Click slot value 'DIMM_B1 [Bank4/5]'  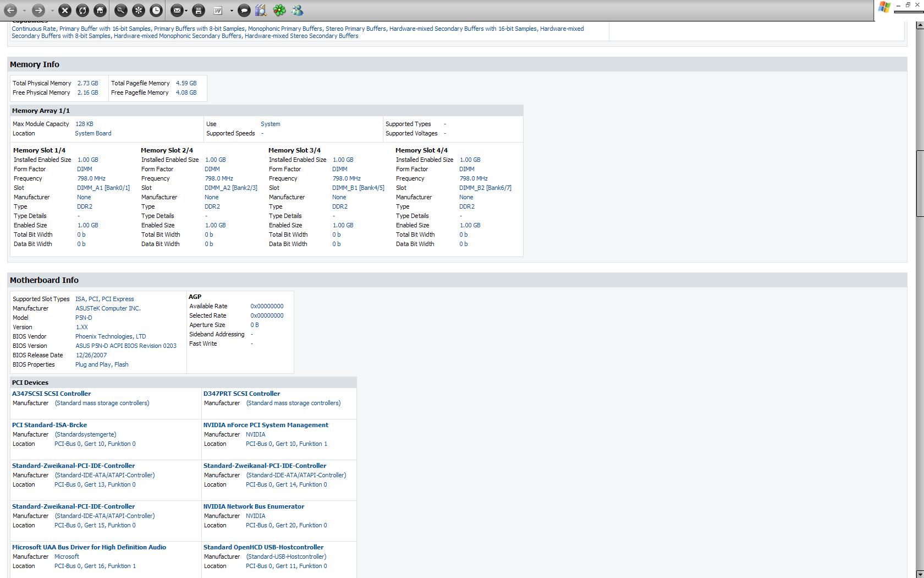tap(358, 188)
